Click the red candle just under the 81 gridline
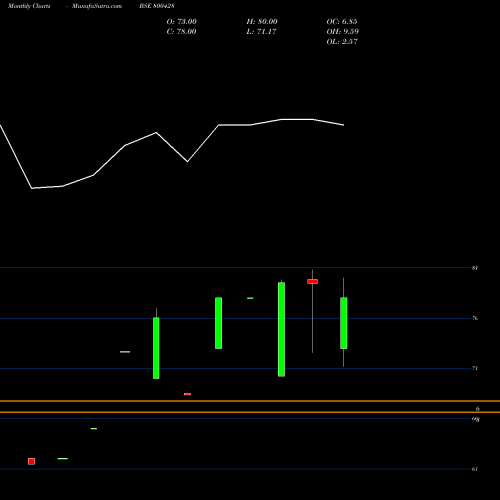This screenshot has width=500, height=500. [x=313, y=281]
